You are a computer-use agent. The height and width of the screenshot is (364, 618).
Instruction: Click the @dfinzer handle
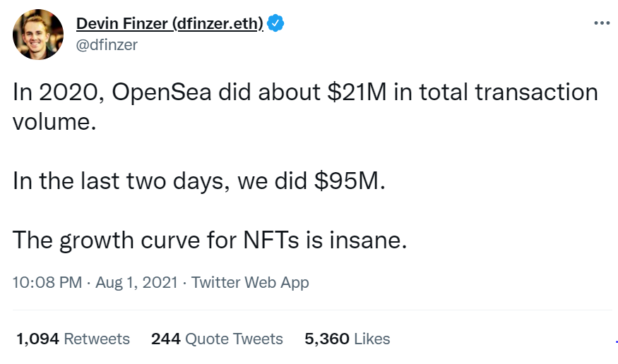tap(107, 45)
